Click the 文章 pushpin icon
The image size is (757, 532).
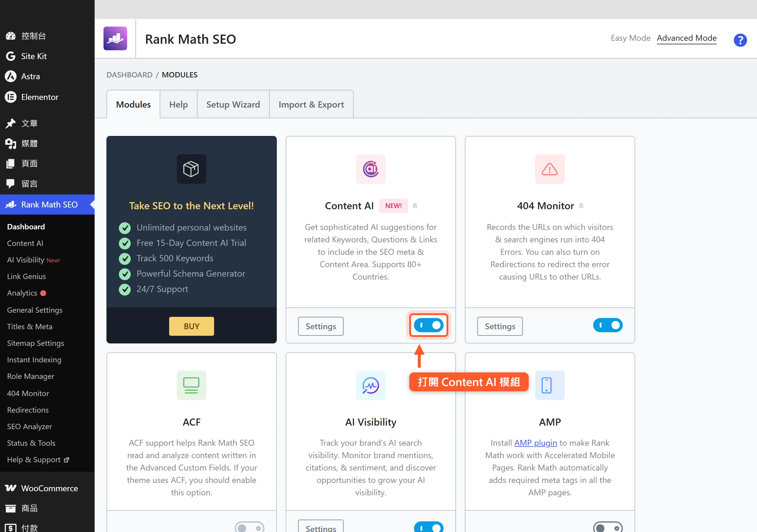[x=11, y=123]
